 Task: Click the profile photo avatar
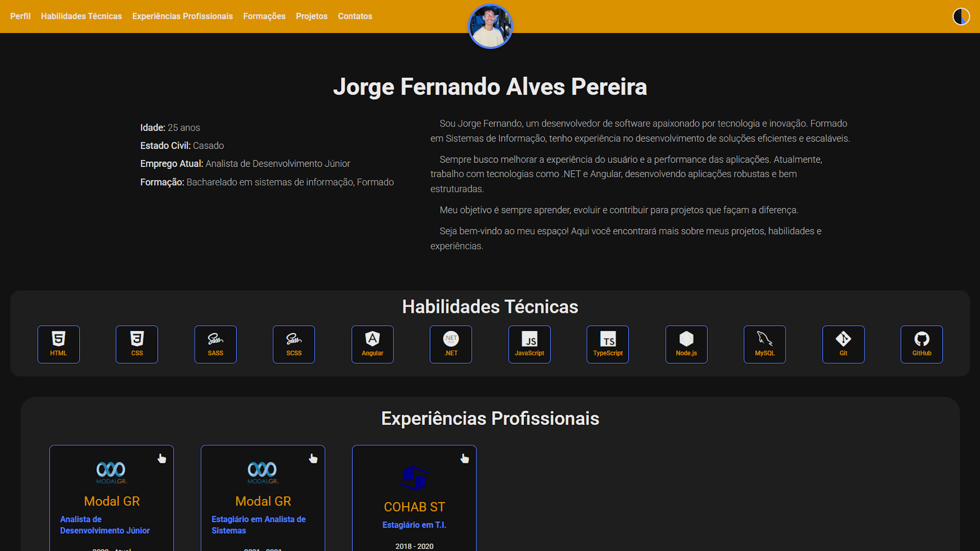click(490, 27)
